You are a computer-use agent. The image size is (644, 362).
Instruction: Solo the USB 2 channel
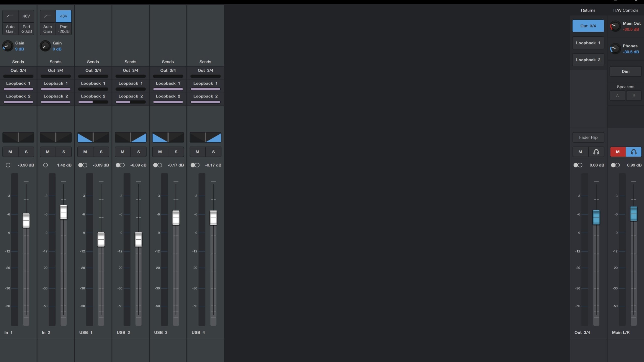(x=139, y=152)
